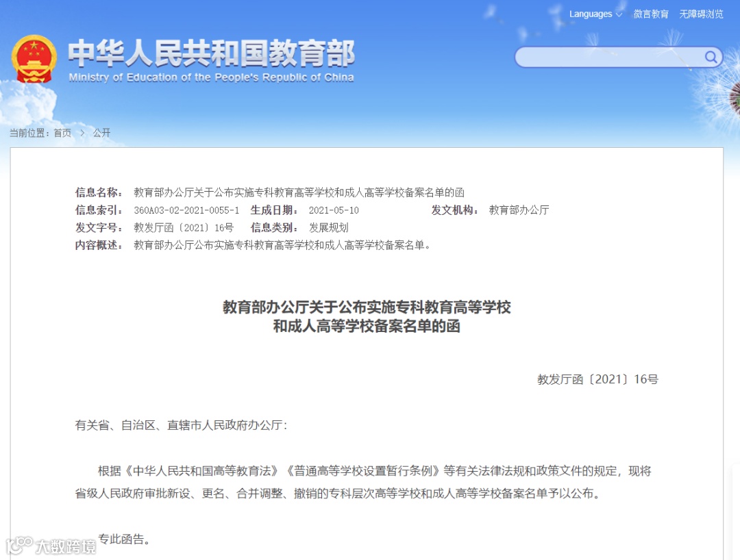Click the 专此函告 closing line
The image size is (740, 560).
tap(123, 539)
